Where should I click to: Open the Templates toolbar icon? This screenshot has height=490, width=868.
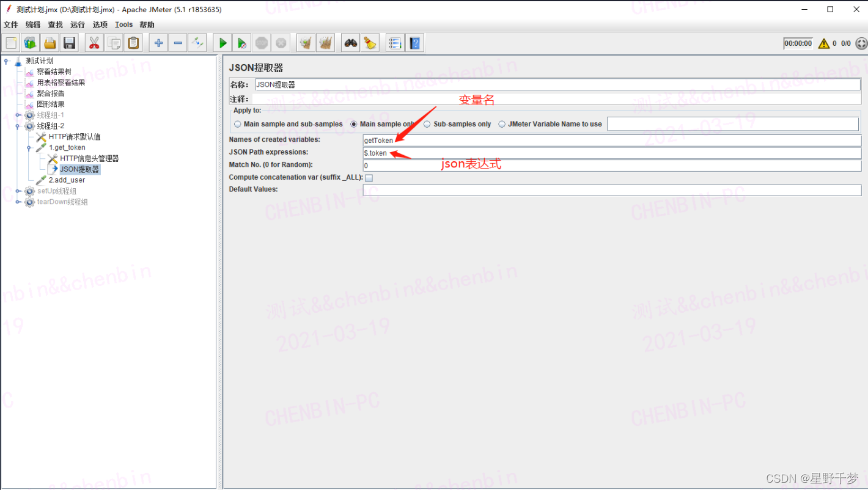[31, 43]
